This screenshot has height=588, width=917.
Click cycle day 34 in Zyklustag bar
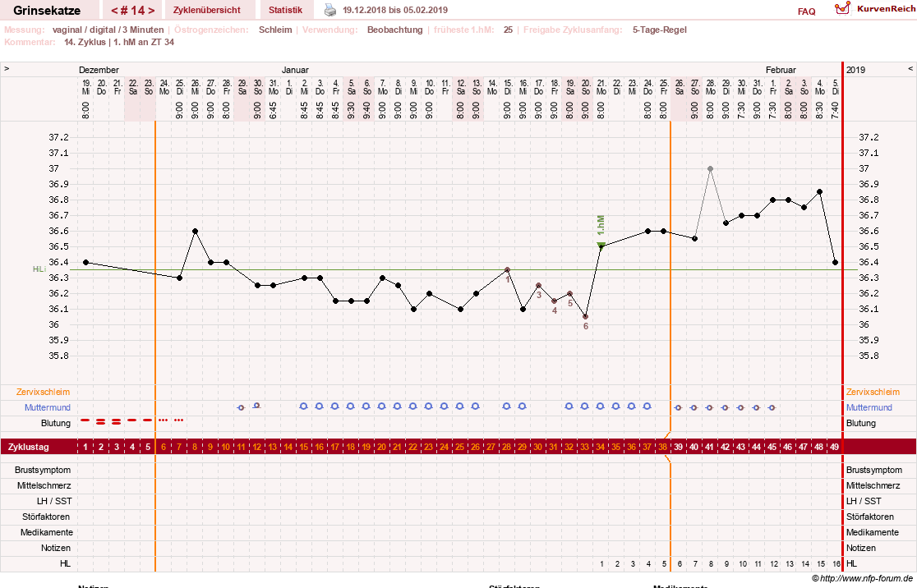pos(601,447)
